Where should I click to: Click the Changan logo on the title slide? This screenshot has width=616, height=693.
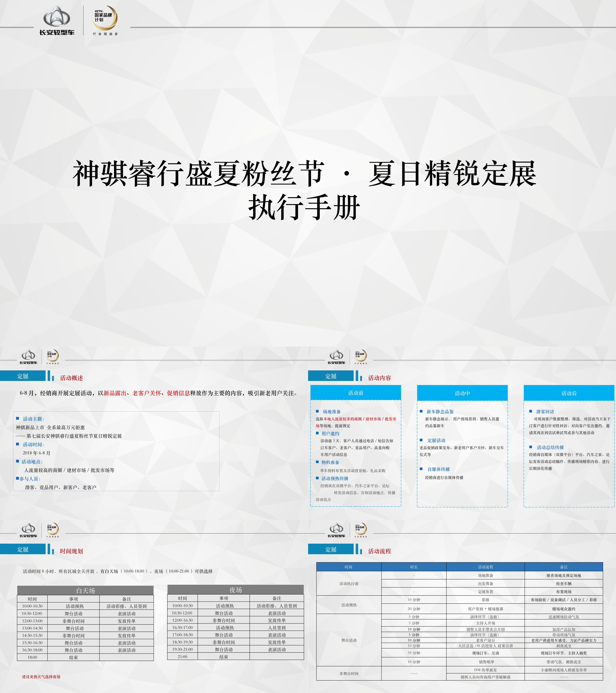[x=57, y=21]
